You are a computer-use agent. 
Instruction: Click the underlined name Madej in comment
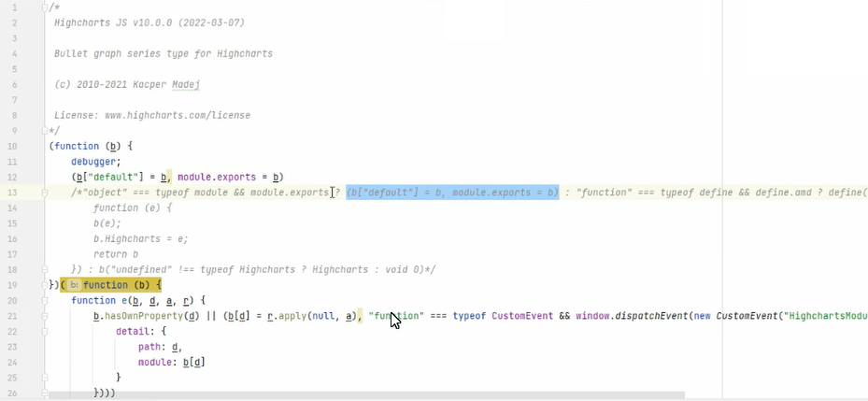184,85
